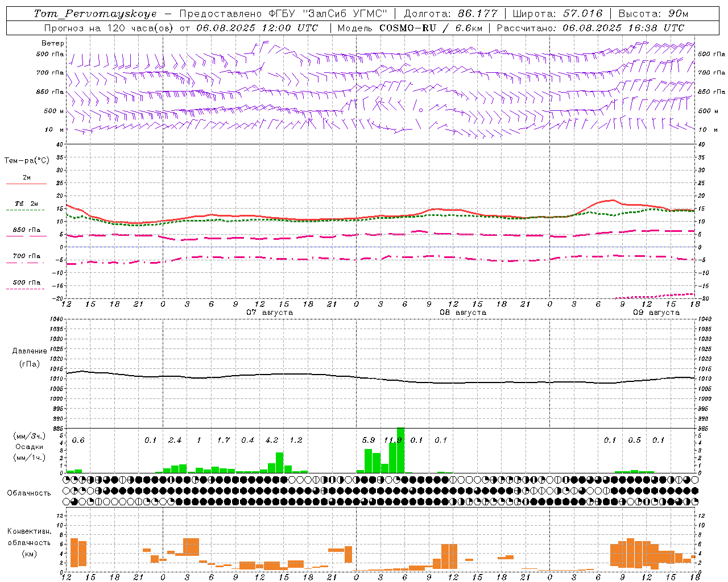Screen dimensions: 728x582
Task: Click the forecast line Прогноз на 120 часа(ов)
Action: click(x=109, y=28)
